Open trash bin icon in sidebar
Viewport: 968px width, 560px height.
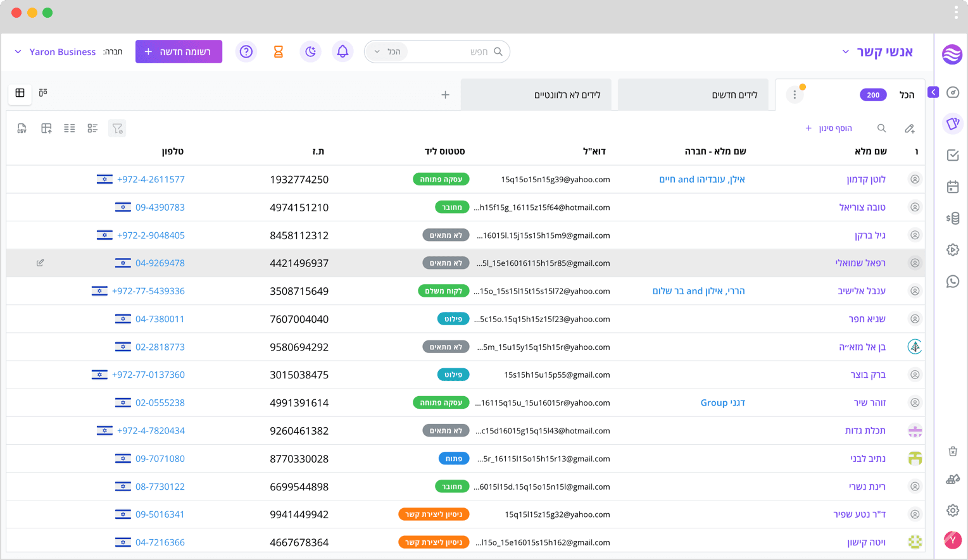953,451
